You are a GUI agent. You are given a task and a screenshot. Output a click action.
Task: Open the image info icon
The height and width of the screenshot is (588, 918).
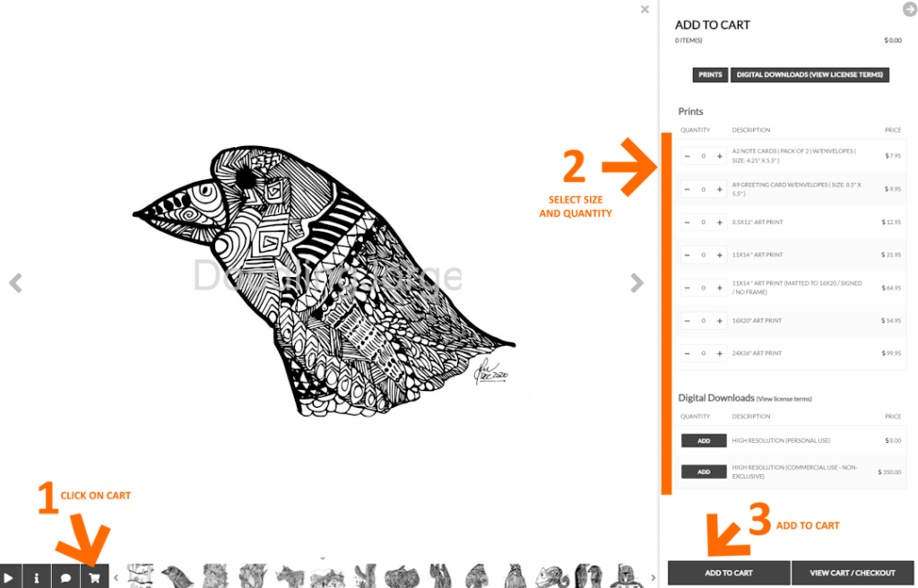(x=36, y=577)
